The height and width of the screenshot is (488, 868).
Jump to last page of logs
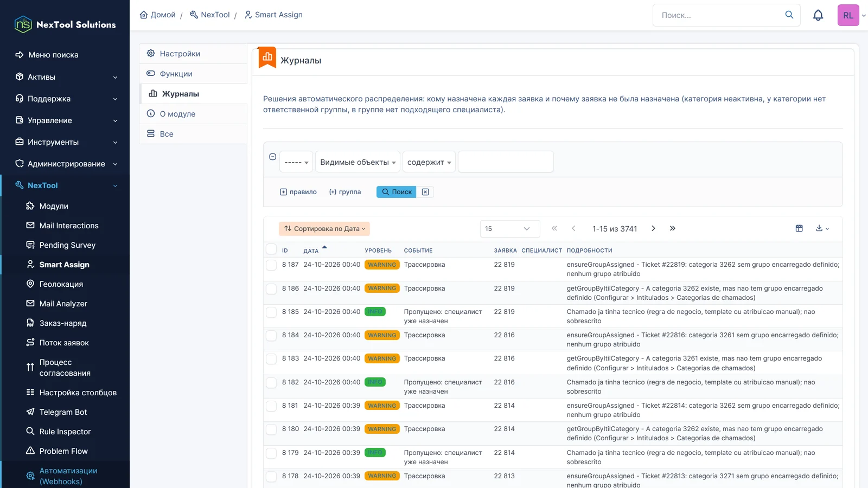point(673,228)
